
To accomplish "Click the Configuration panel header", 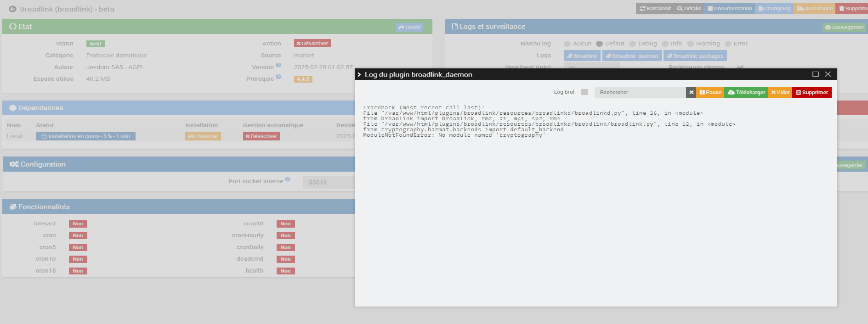I will 179,164.
